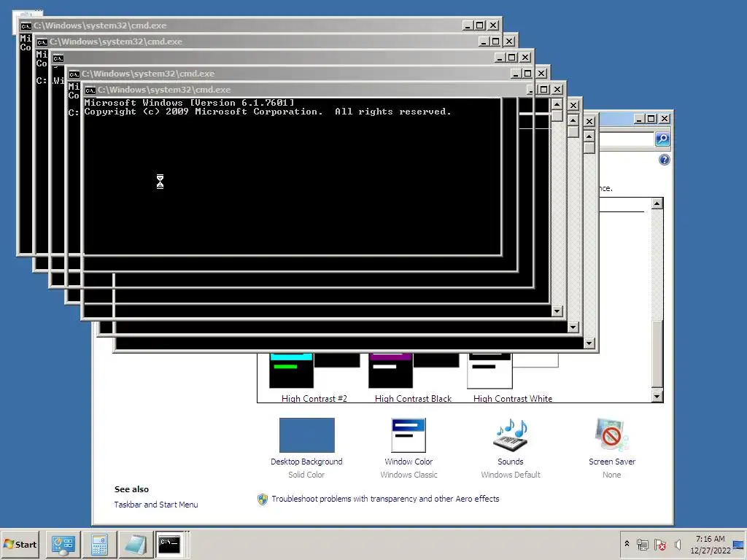The image size is (747, 560).
Task: Click the Personalization search input box
Action: coord(627,139)
